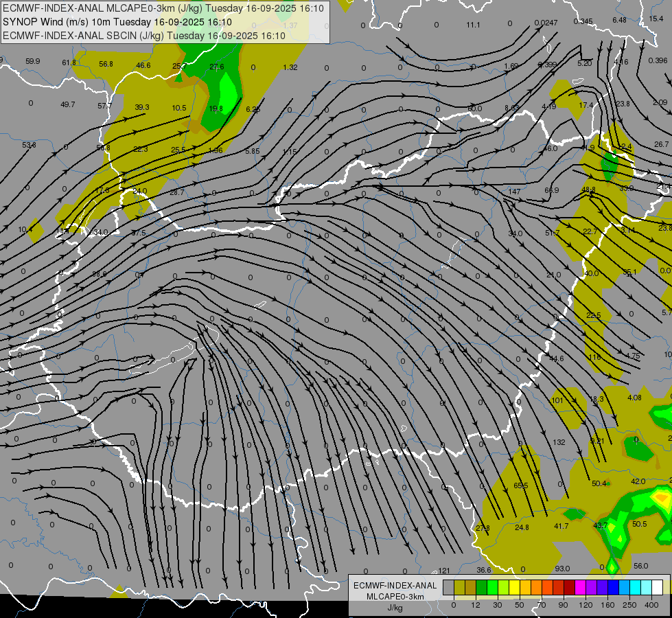Click the 'J/kg' unit label in legend
Viewport: 672px width, 618px height.
395,608
